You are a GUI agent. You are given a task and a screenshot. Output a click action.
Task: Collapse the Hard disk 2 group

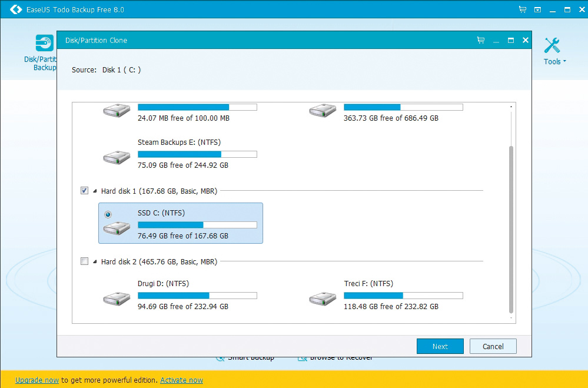pyautogui.click(x=95, y=261)
